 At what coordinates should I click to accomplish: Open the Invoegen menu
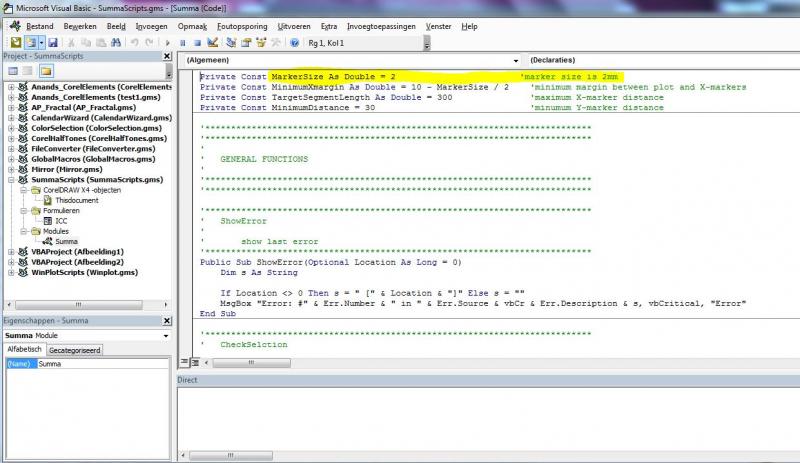click(151, 26)
